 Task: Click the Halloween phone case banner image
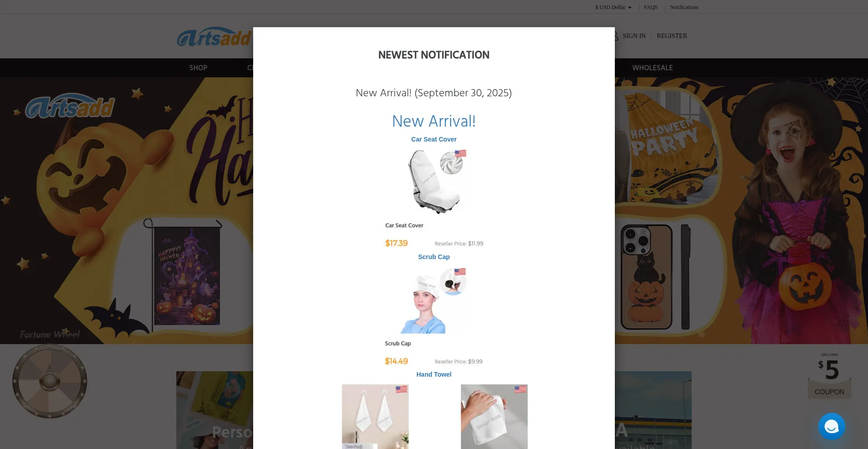pos(656,277)
